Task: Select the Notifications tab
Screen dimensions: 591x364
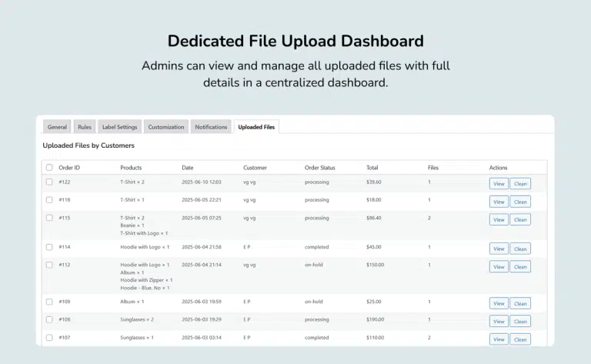Action: tap(211, 127)
